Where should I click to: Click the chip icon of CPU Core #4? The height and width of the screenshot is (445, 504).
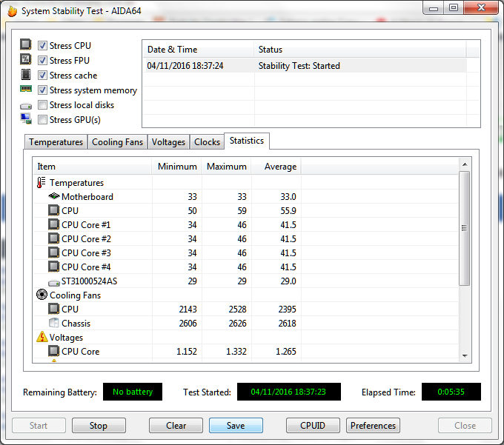click(x=53, y=267)
